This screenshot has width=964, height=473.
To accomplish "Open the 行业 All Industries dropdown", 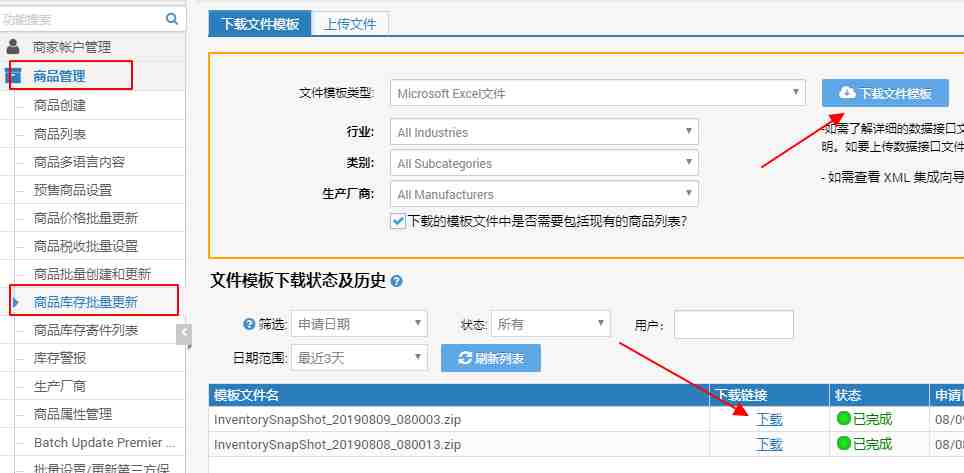I will (545, 132).
